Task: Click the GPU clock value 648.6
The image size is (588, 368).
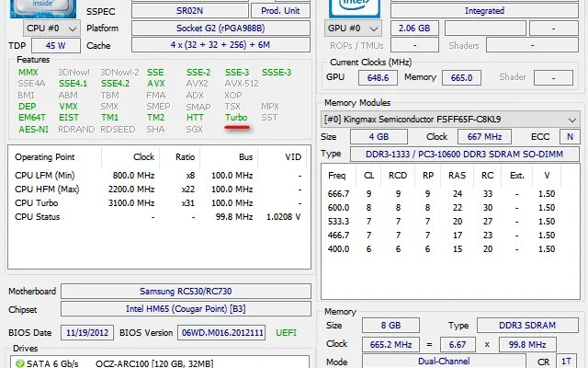Action: (378, 77)
